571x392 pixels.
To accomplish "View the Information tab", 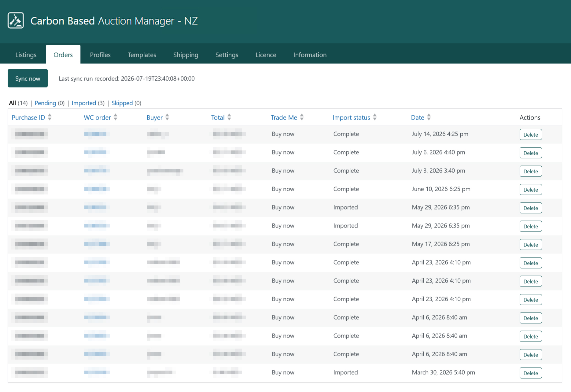I will pos(310,55).
